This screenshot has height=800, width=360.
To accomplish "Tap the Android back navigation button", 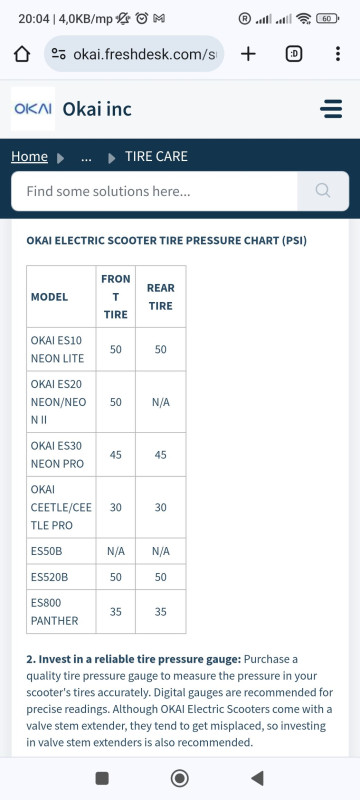I will point(257,778).
